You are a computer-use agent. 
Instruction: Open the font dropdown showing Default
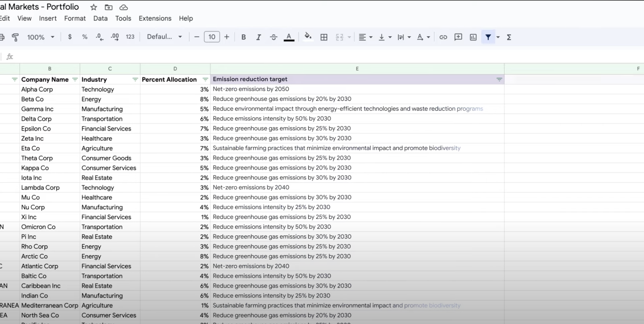164,37
